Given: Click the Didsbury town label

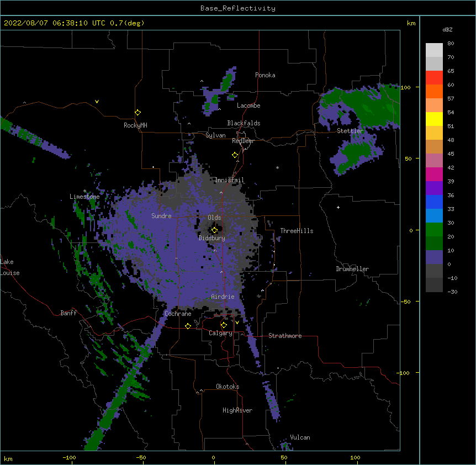Looking at the screenshot, I should 212,238.
